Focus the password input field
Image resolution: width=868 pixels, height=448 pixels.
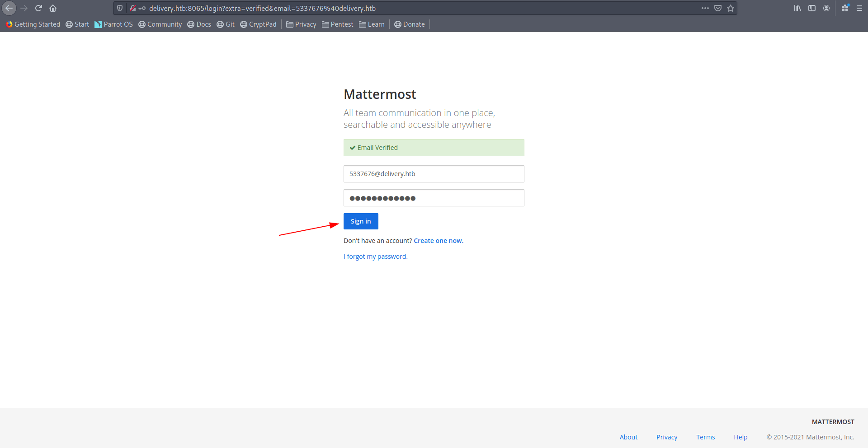(434, 198)
